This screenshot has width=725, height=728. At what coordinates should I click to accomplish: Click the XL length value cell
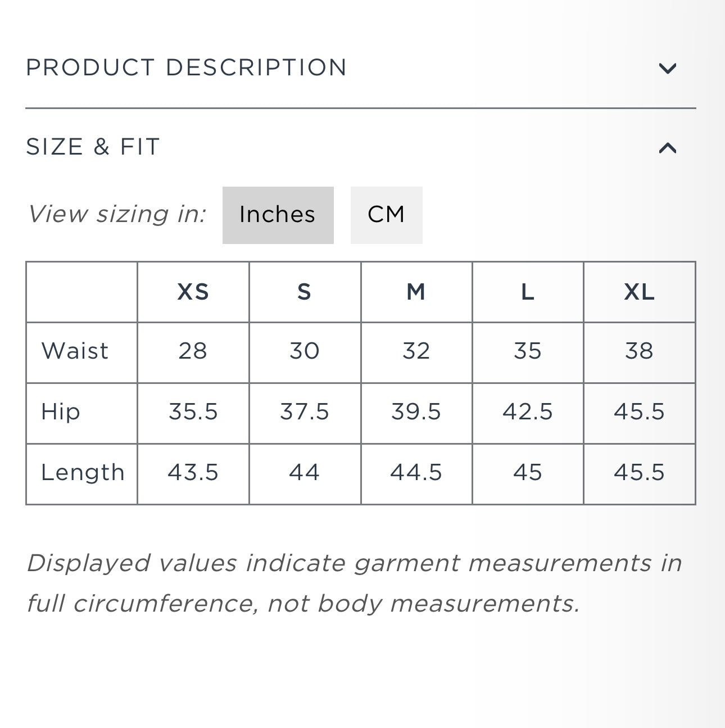[639, 473]
